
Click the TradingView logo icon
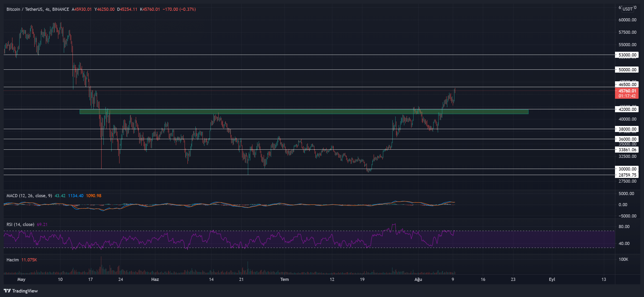(x=7, y=291)
